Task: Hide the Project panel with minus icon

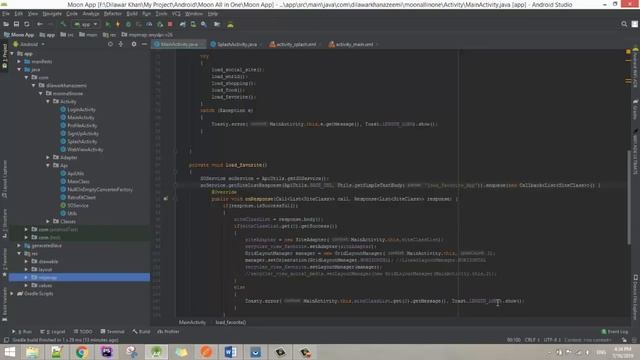Action: 144,44
